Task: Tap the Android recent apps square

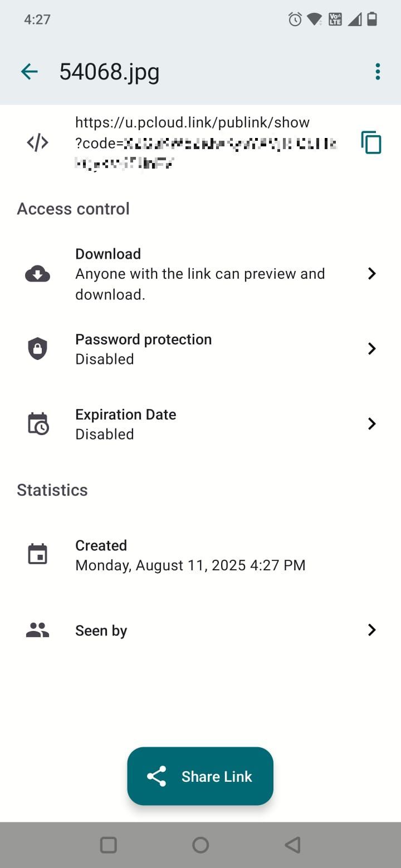Action: pyautogui.click(x=108, y=845)
